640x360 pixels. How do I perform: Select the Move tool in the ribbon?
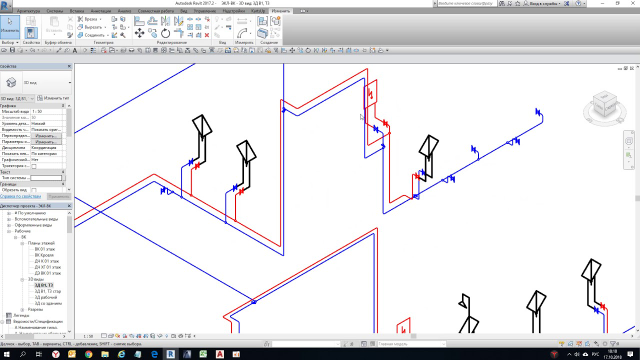140,33
